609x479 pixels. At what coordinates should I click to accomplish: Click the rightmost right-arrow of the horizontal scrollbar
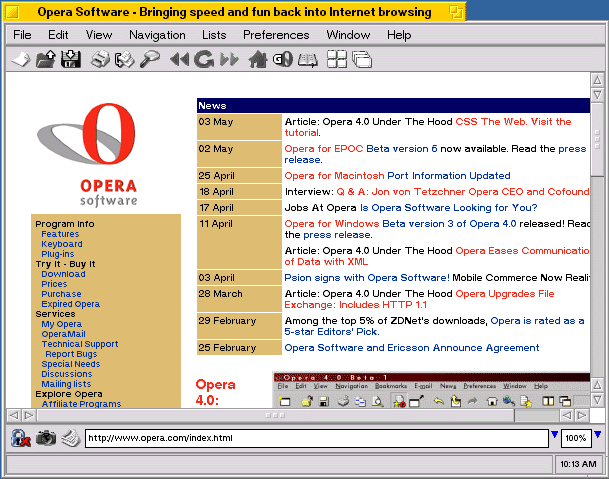click(x=581, y=415)
